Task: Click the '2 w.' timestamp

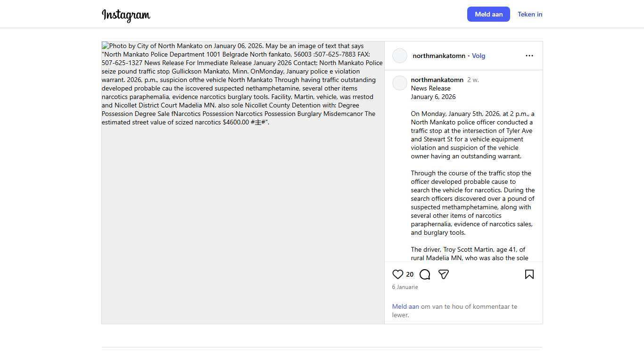Action: pyautogui.click(x=473, y=80)
